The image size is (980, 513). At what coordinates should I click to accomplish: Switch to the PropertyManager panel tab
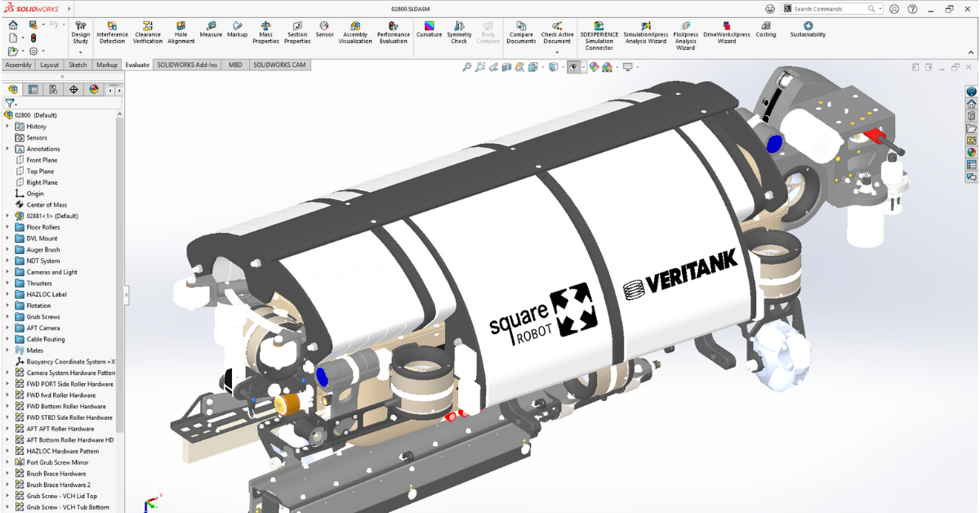33,90
